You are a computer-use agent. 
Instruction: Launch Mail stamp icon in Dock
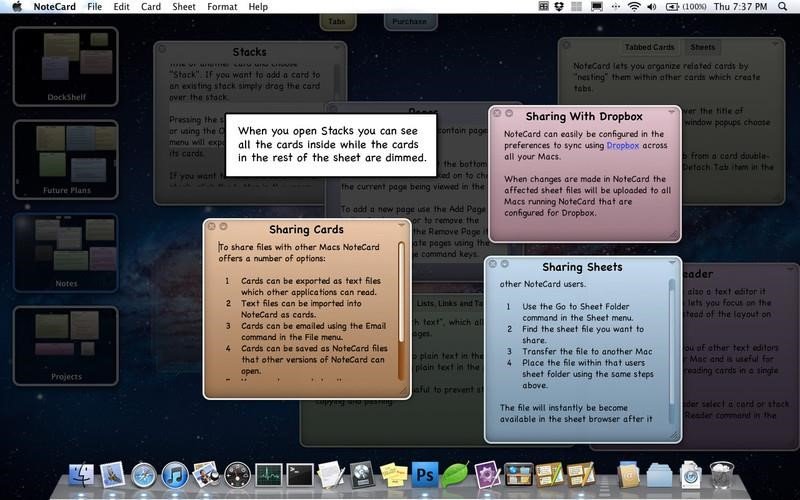tap(112, 474)
